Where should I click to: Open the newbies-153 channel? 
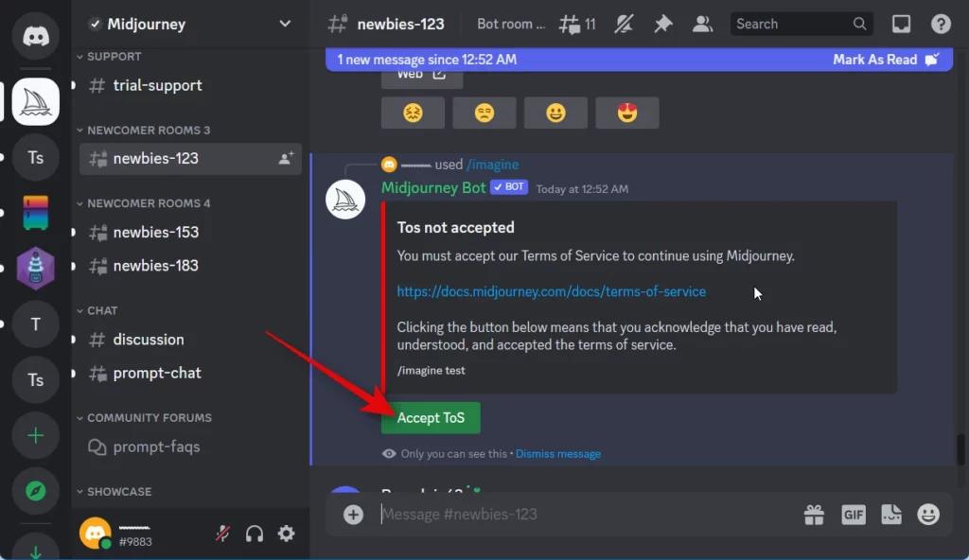click(x=190, y=233)
